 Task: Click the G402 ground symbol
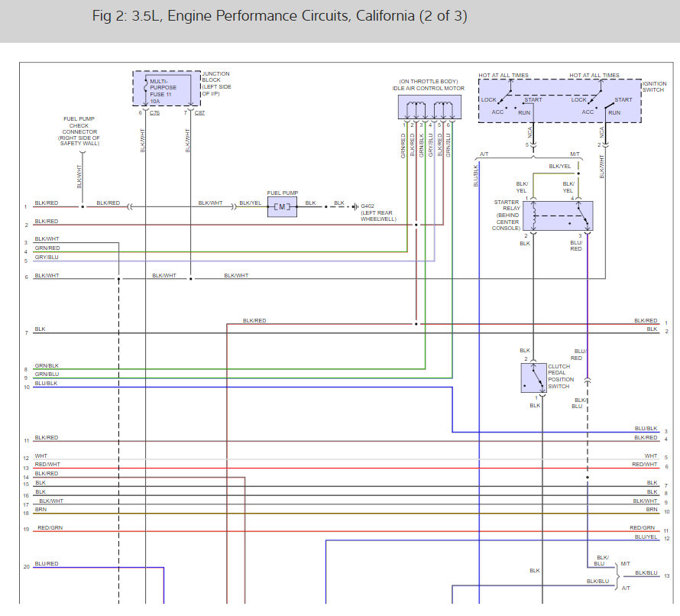pyautogui.click(x=355, y=206)
